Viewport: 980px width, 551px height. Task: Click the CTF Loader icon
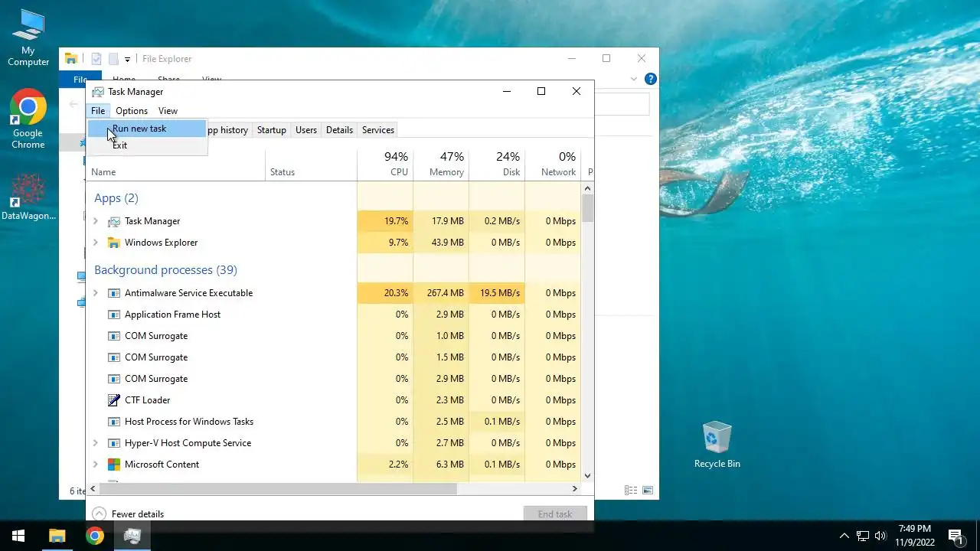tap(114, 400)
